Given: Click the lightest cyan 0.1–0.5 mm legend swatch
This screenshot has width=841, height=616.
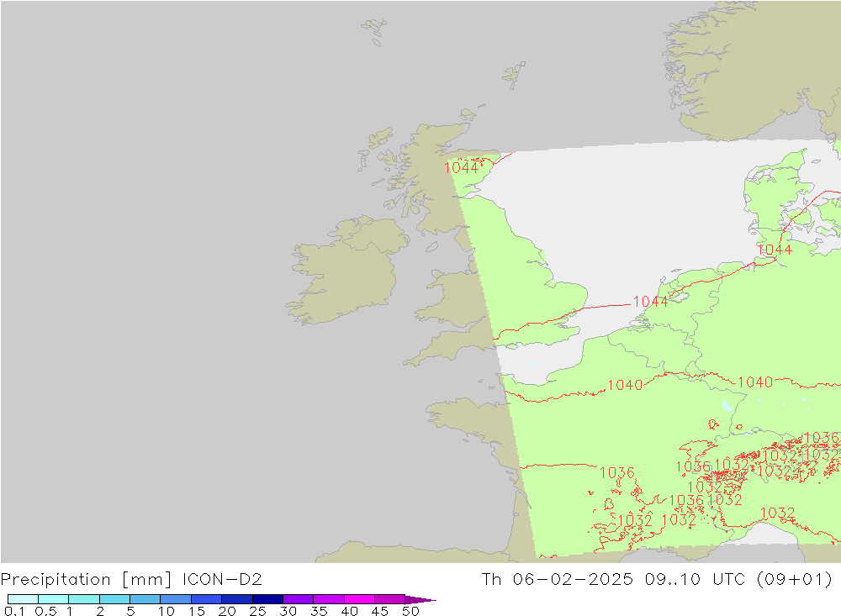Looking at the screenshot, I should click(x=23, y=599).
